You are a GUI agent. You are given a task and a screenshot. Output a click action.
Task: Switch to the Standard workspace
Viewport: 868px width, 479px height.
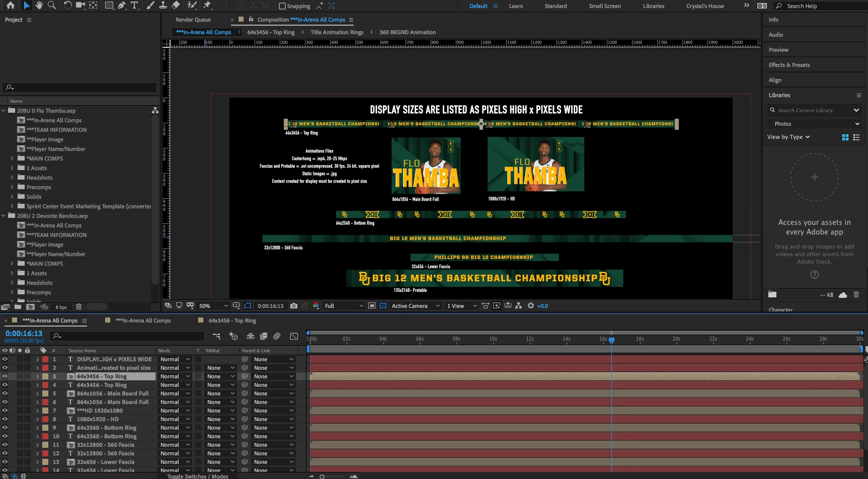coord(556,6)
